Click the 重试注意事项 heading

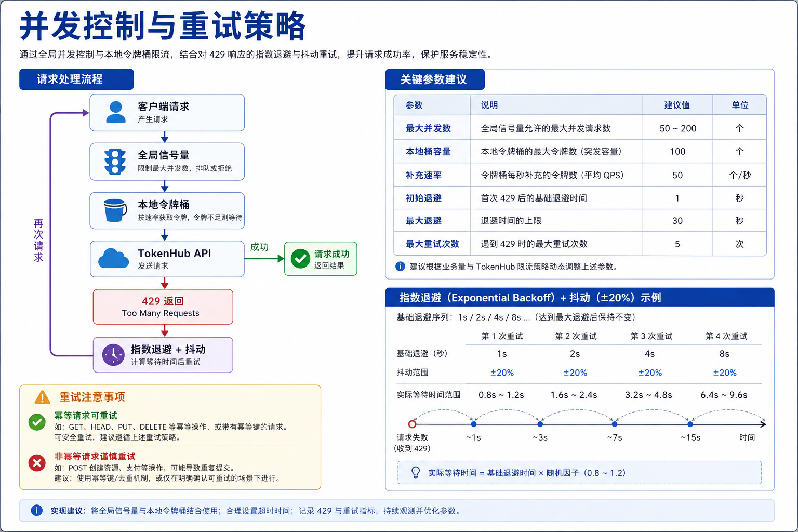pos(92,397)
